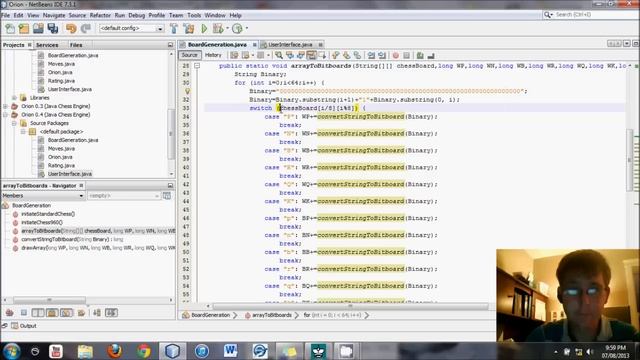The height and width of the screenshot is (360, 640).
Task: Switch to the Files tab
Action: [76, 45]
